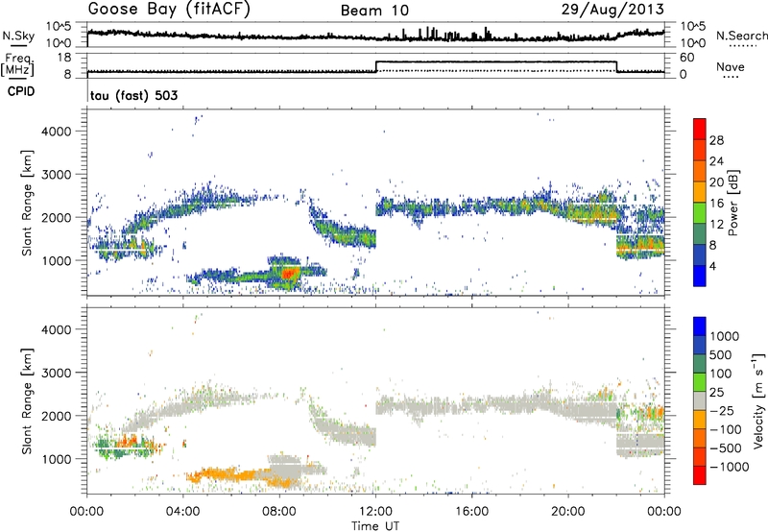The width and height of the screenshot is (768, 532).
Task: Select the "Beam 10" header label
Action: (374, 11)
